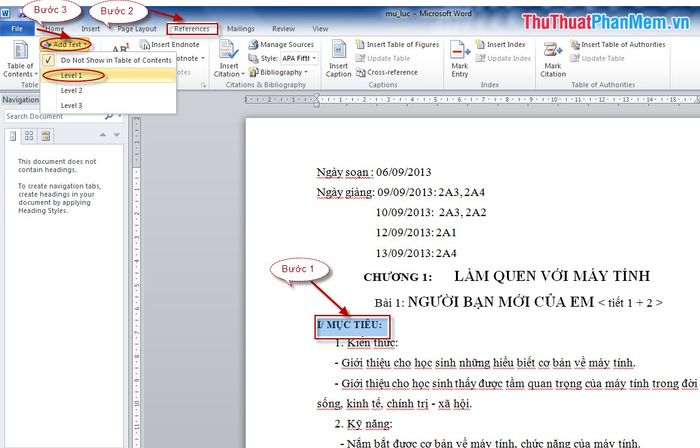Click Cross-reference

[387, 72]
